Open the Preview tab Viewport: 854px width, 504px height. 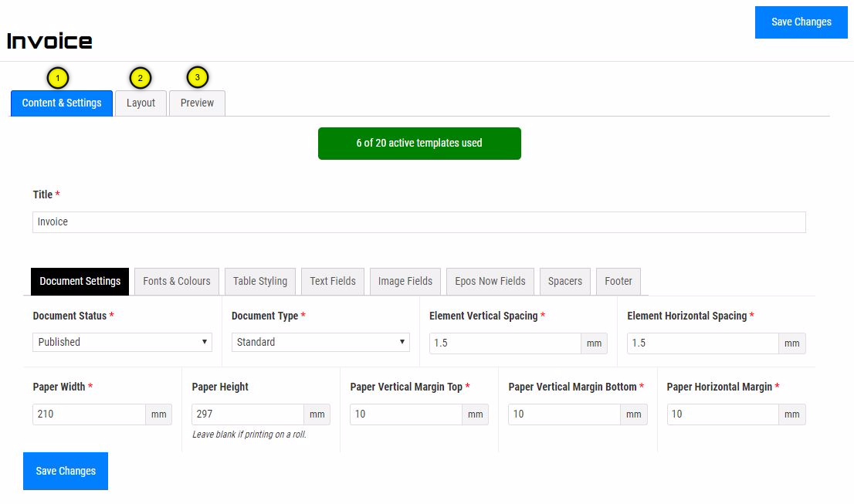197,103
